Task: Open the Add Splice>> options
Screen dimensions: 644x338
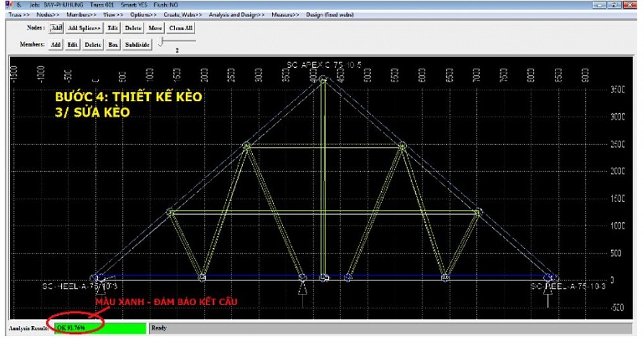Action: 85,28
